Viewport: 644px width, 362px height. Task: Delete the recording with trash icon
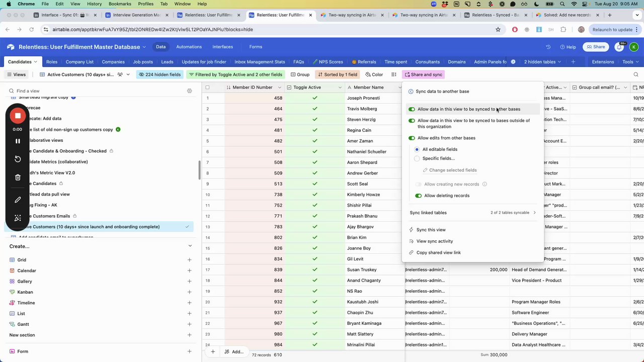tap(18, 177)
